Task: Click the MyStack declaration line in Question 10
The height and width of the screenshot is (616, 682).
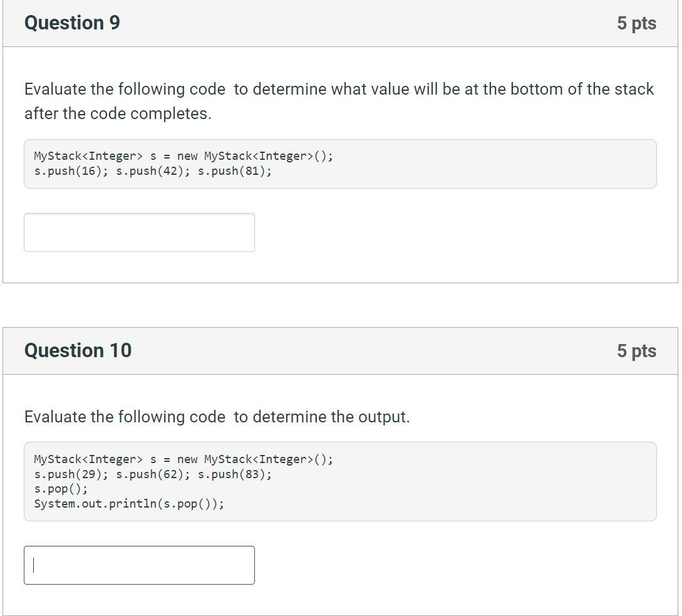Action: click(183, 460)
